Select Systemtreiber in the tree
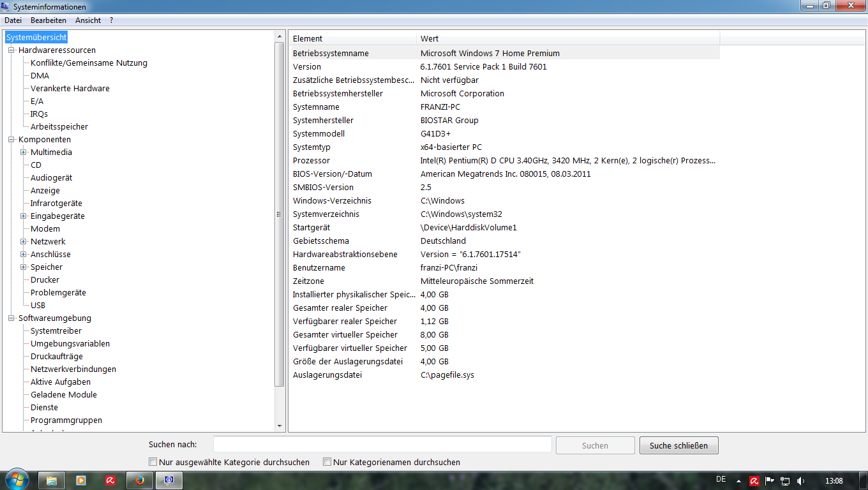This screenshot has height=490, width=868. pyautogui.click(x=56, y=330)
